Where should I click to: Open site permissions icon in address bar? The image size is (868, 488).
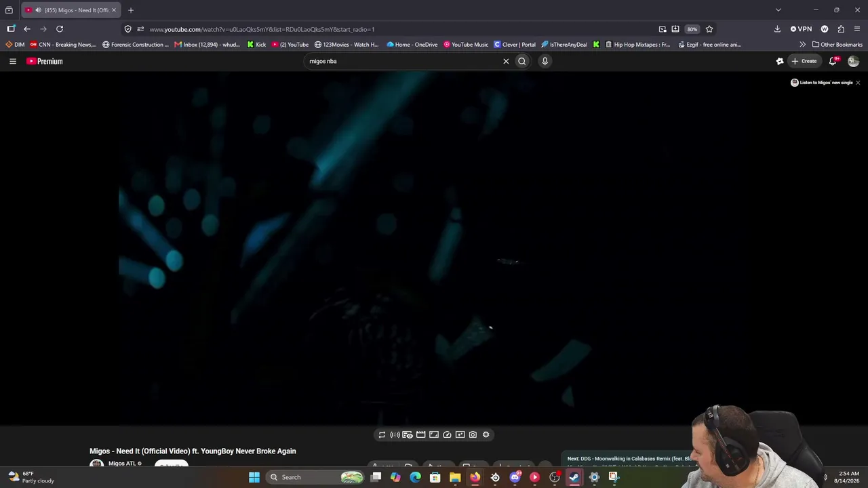[x=140, y=29]
